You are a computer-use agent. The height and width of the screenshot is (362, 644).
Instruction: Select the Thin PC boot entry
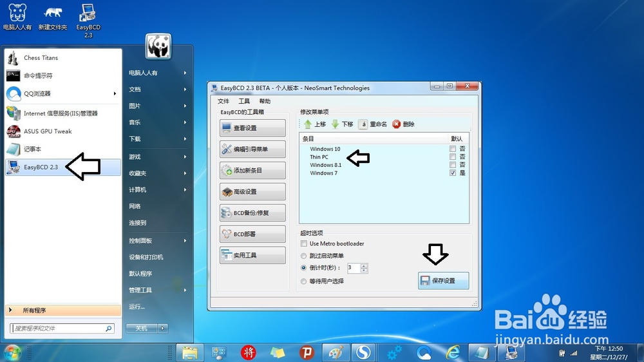(x=319, y=157)
